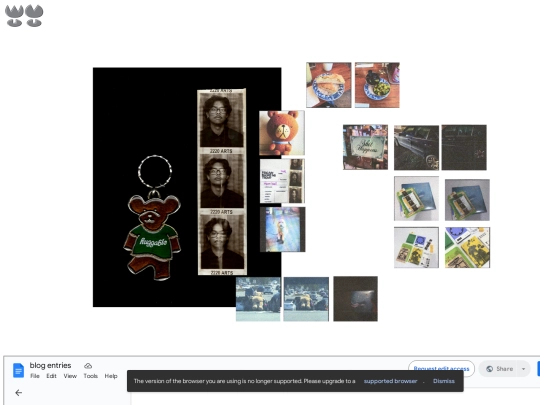Open the left bear mascot street thumbnail

point(258,299)
